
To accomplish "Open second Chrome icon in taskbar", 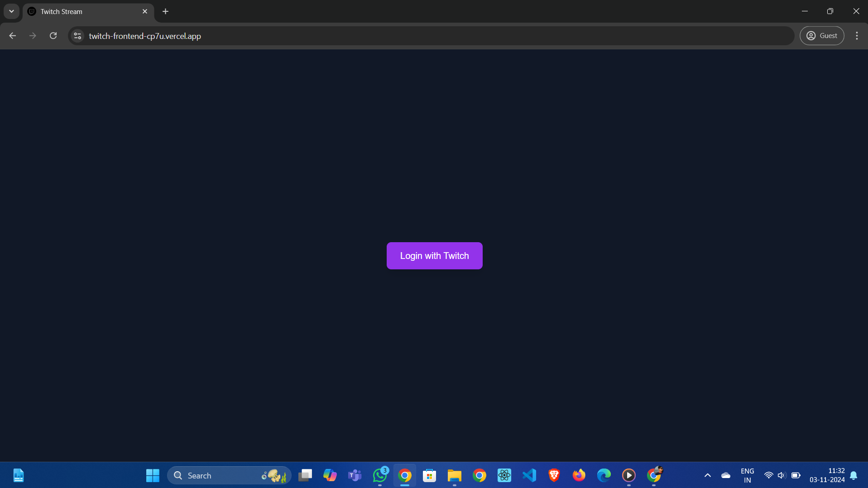I will pos(480,475).
